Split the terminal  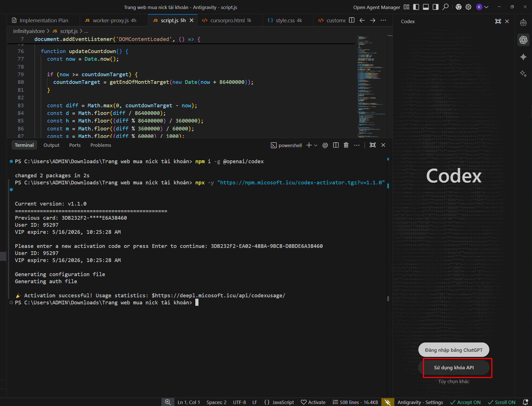click(x=336, y=145)
